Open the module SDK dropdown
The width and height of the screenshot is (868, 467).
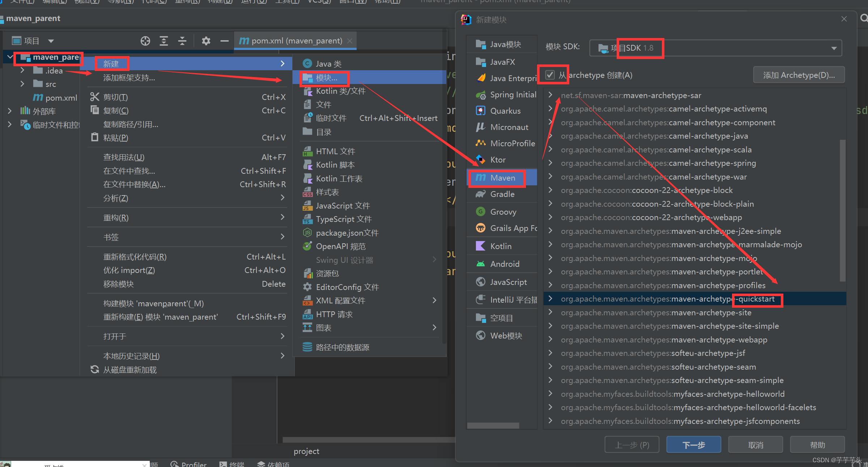point(834,48)
